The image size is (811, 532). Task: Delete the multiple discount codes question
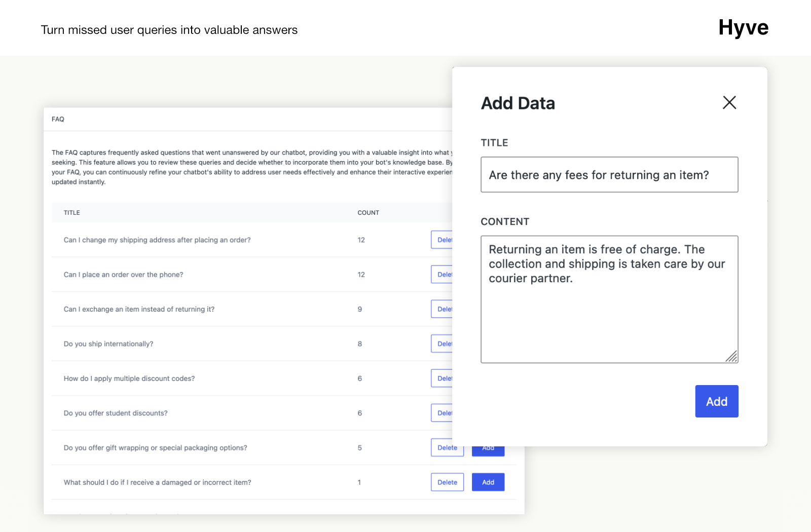(442, 378)
